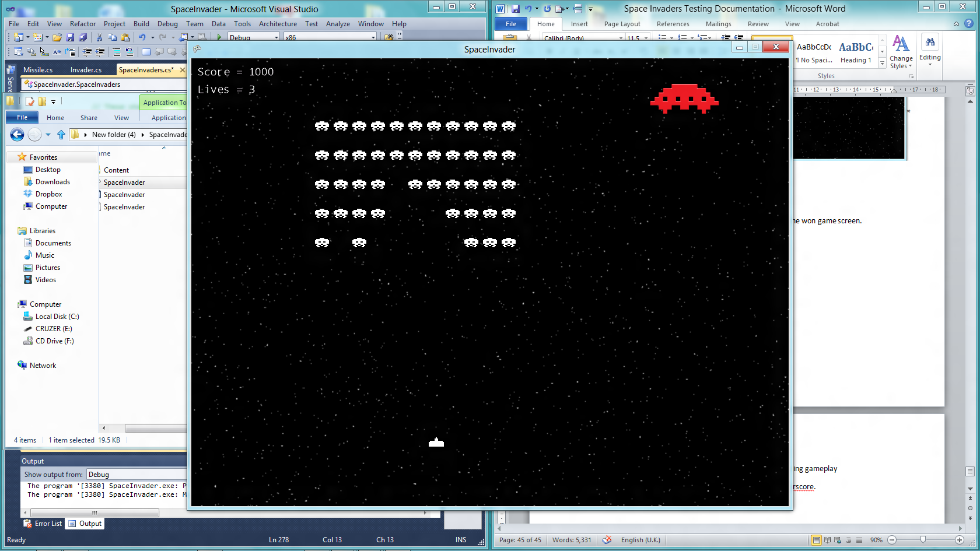Click Increase Line Indent icon in Visual Studio

(x=100, y=52)
